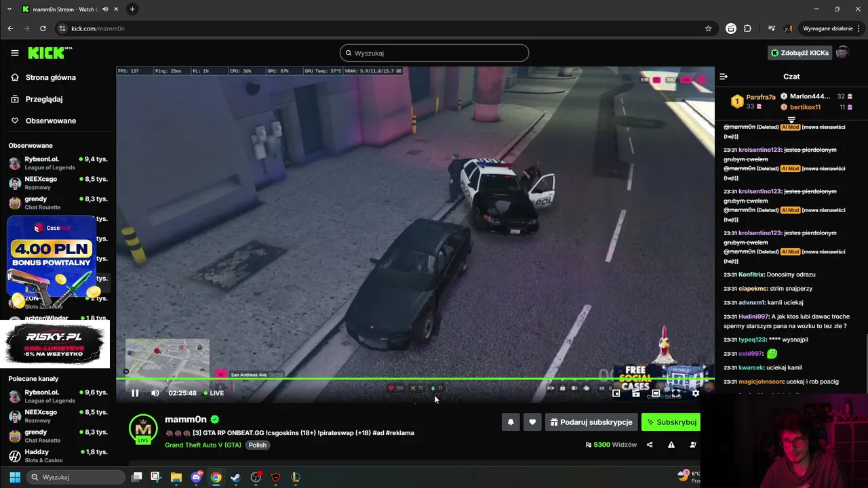Click the stream progress bar

(415, 379)
